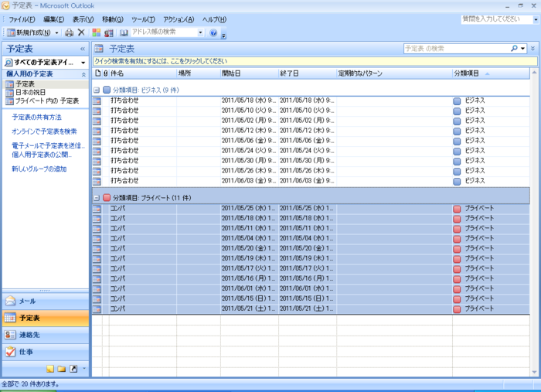Click the help question input box
The width and height of the screenshot is (541, 392).
pos(497,19)
